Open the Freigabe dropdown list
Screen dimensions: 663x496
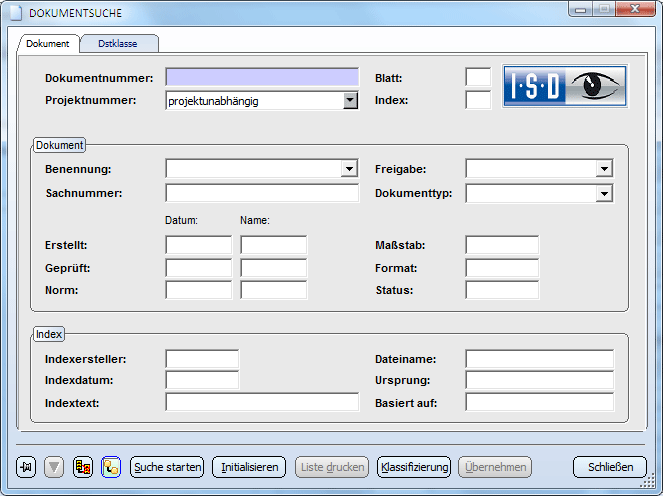tap(605, 169)
